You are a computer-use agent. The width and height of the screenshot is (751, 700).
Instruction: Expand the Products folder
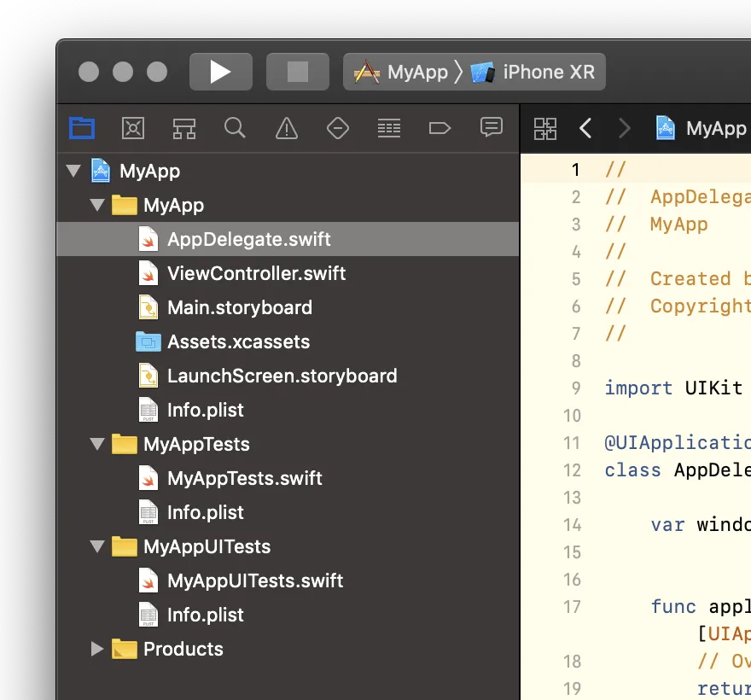pyautogui.click(x=97, y=649)
